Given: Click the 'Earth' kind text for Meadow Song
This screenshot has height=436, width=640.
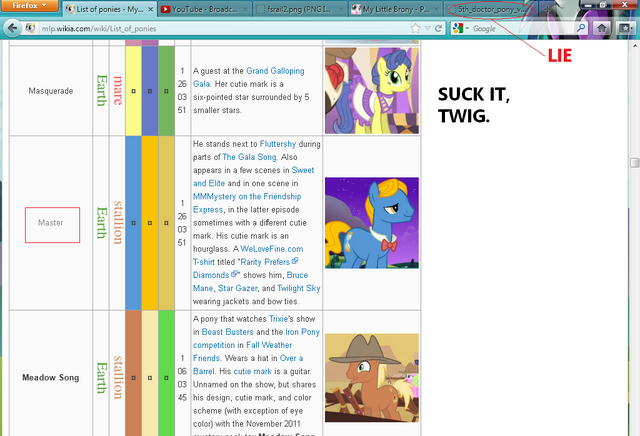Looking at the screenshot, I should [x=101, y=378].
